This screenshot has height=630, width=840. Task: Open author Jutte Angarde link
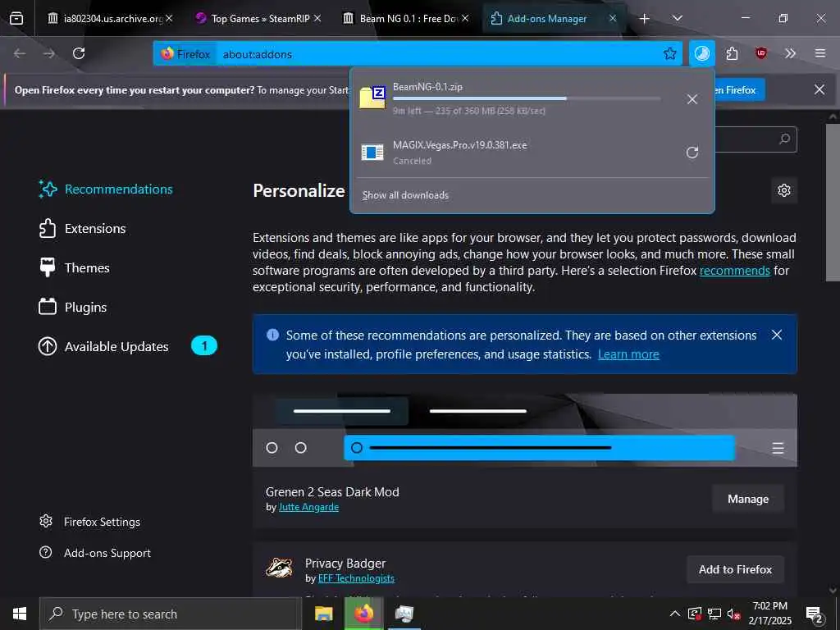point(308,507)
